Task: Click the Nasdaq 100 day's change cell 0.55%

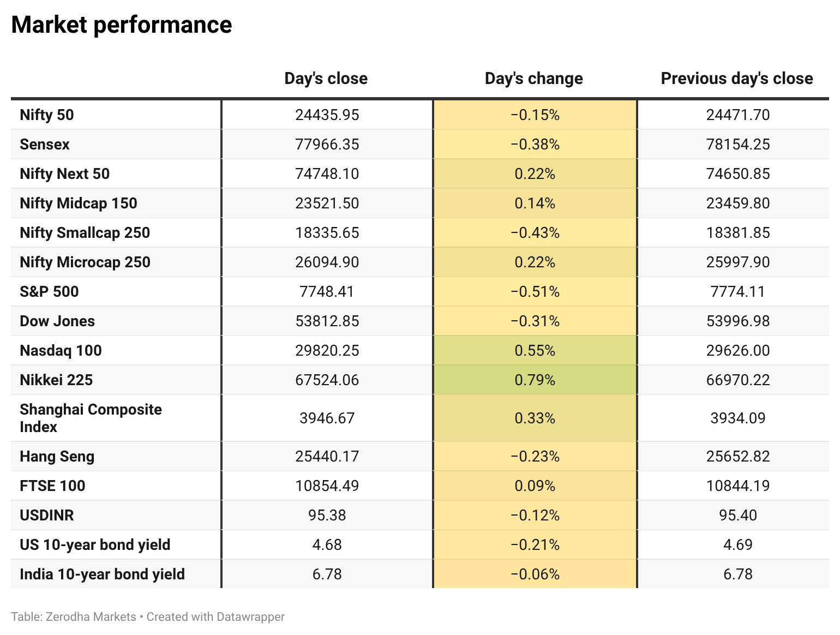Action: 535,351
